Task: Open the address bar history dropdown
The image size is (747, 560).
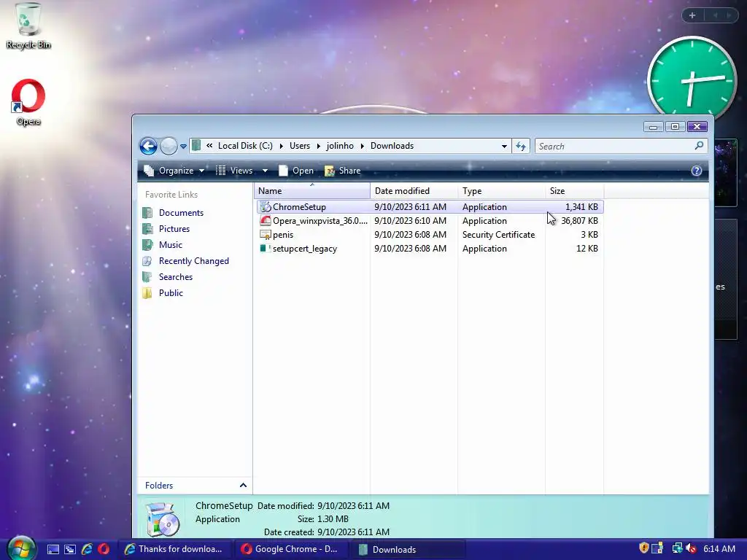Action: coord(504,146)
